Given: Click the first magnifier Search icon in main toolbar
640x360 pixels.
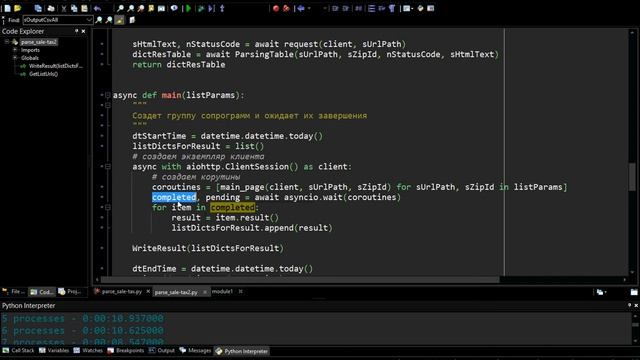Looking at the screenshot, I should pyautogui.click(x=120, y=8).
